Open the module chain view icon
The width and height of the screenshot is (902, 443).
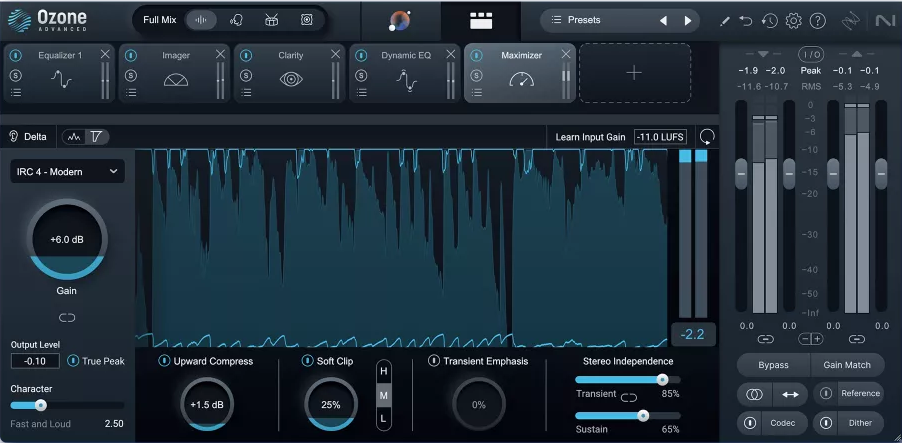coord(481,21)
